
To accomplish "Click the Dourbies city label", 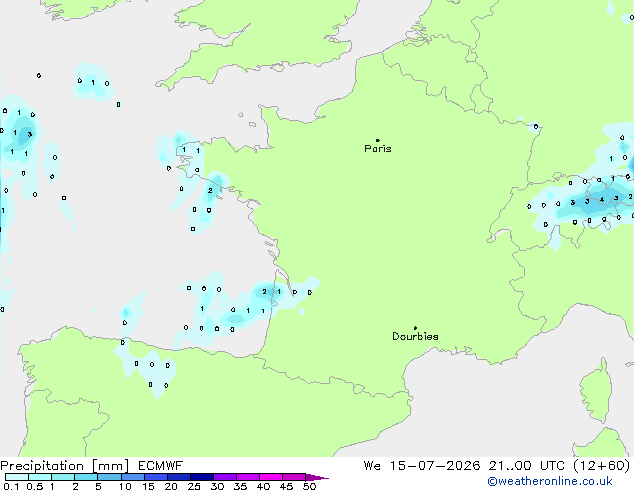I will coord(415,336).
